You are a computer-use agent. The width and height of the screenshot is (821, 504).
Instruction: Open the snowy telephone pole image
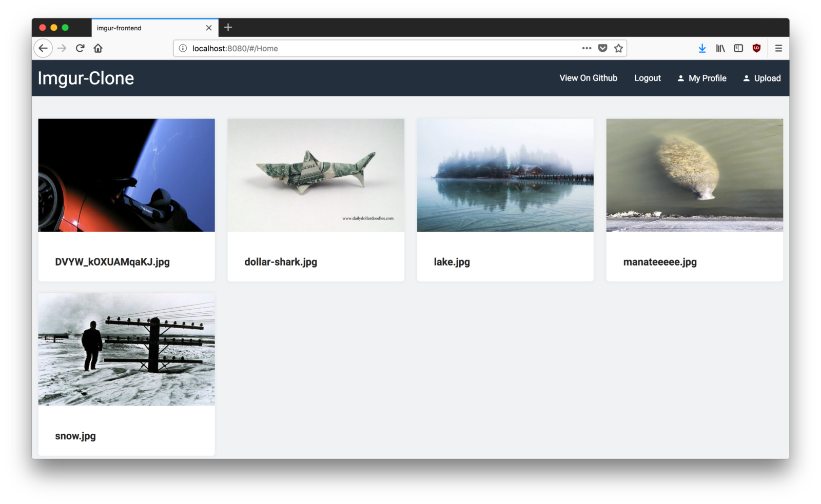point(127,349)
